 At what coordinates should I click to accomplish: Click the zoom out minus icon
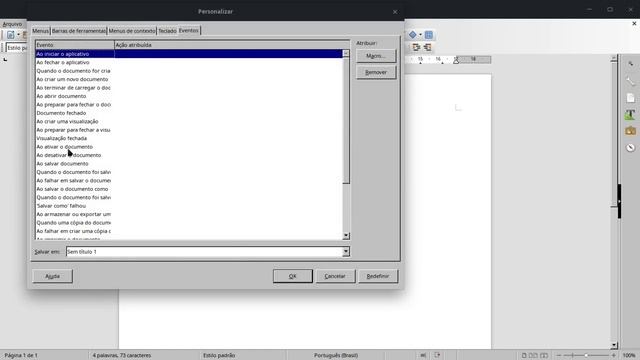[559, 356]
